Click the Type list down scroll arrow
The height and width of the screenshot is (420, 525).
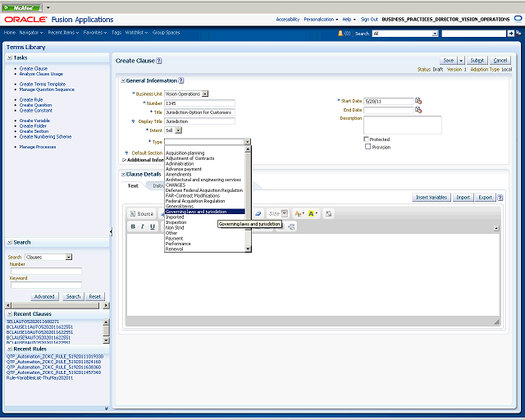tap(248, 249)
